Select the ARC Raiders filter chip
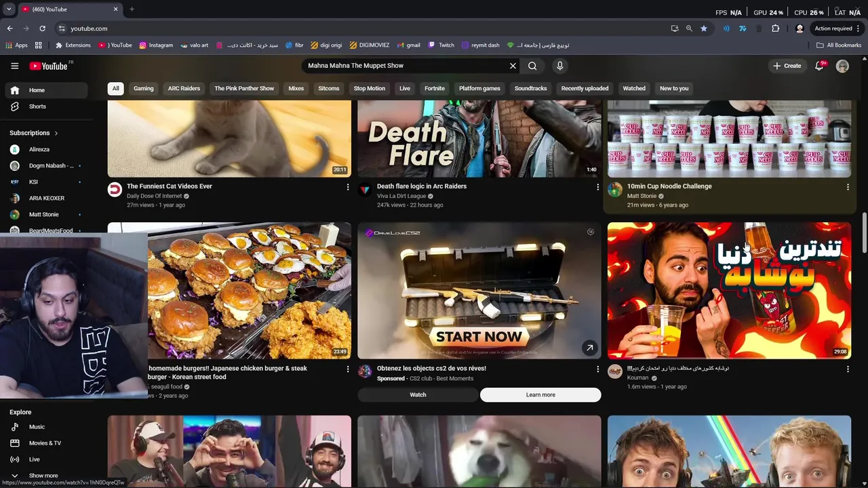The height and width of the screenshot is (488, 868). 184,88
